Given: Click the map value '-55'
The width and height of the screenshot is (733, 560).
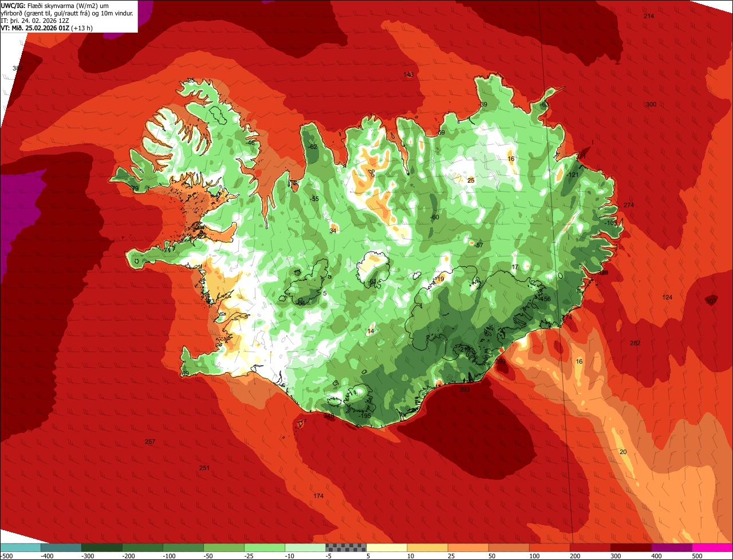Looking at the screenshot, I should (314, 199).
